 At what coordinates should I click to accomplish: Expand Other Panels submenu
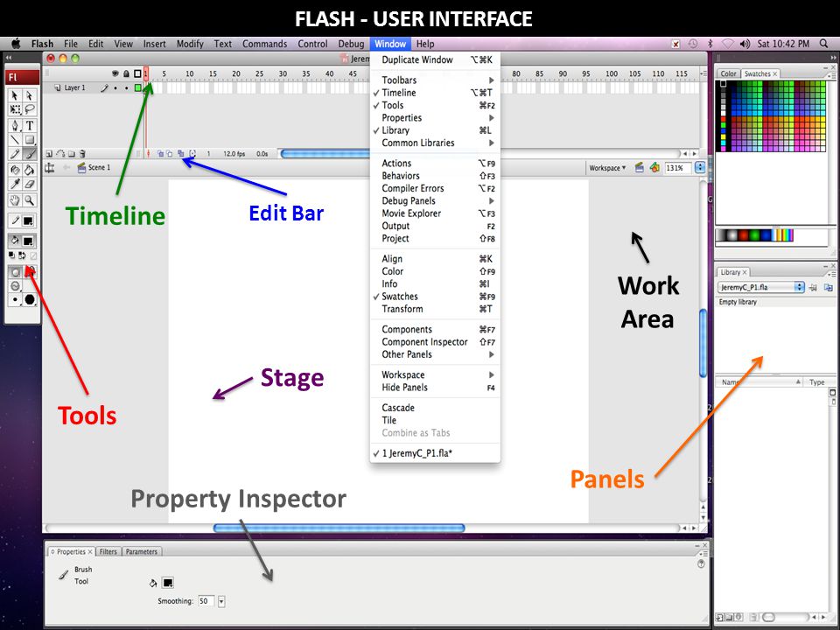tap(435, 354)
